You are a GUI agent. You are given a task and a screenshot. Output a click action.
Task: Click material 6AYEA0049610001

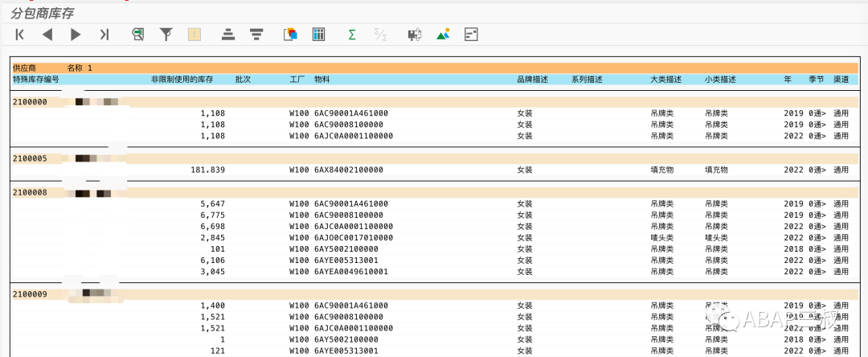[351, 272]
